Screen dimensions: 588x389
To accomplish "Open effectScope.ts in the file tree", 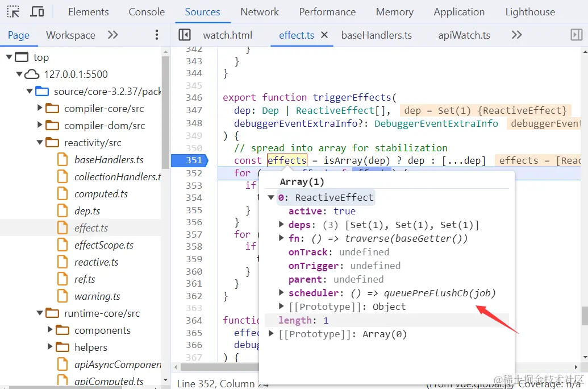I will pos(104,245).
